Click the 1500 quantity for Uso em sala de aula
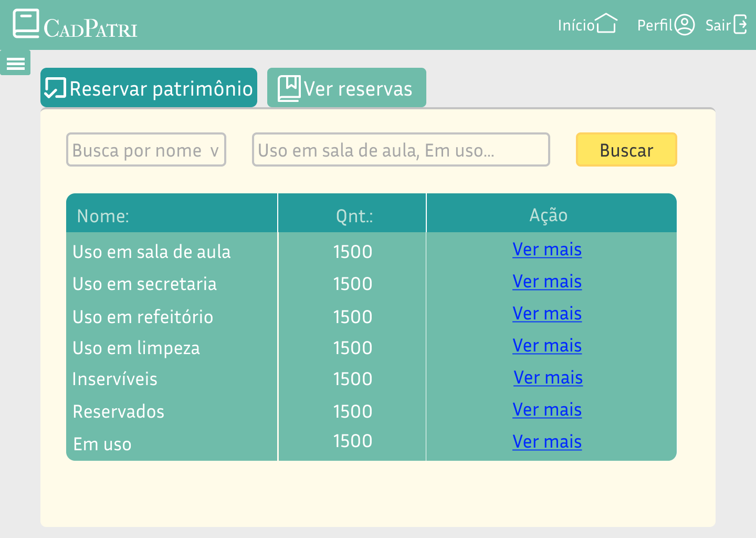 point(353,252)
